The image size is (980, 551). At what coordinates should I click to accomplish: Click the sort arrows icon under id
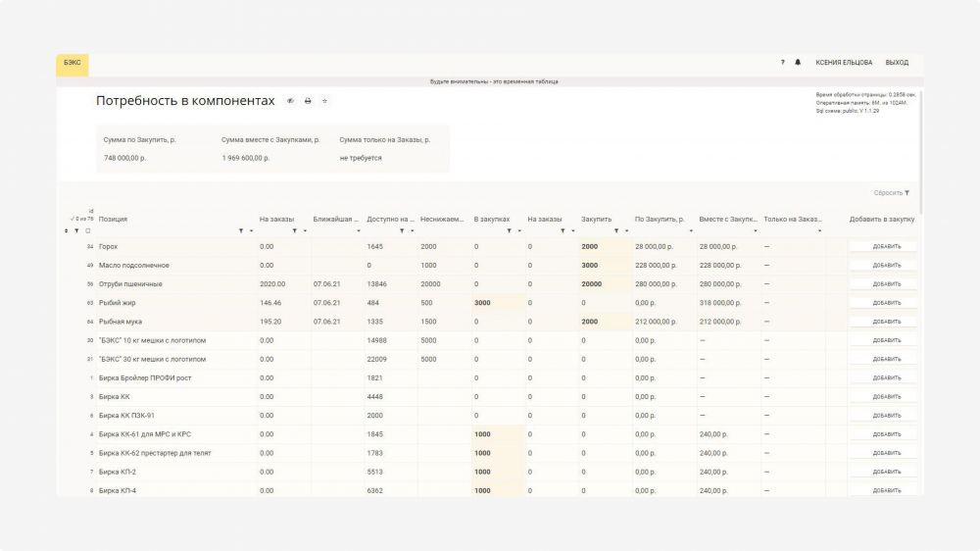(x=67, y=230)
